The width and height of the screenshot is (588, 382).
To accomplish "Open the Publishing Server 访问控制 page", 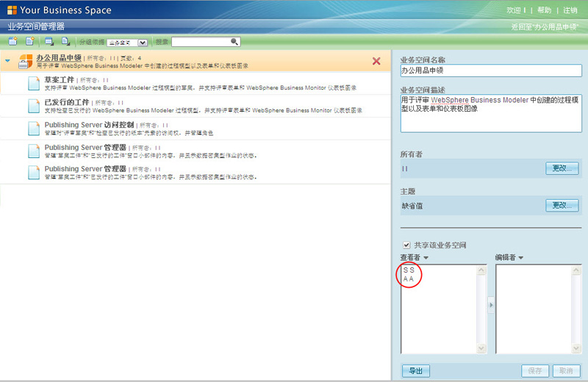I will (x=89, y=125).
